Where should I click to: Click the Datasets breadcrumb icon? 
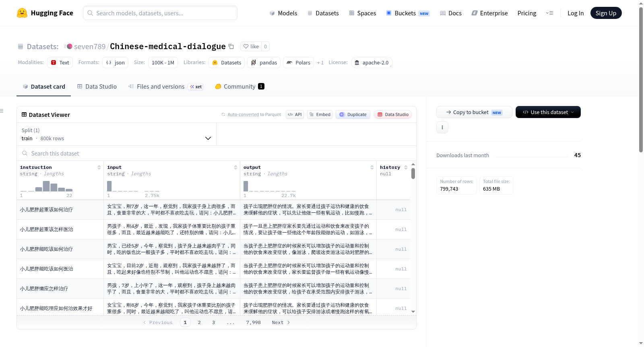point(21,47)
